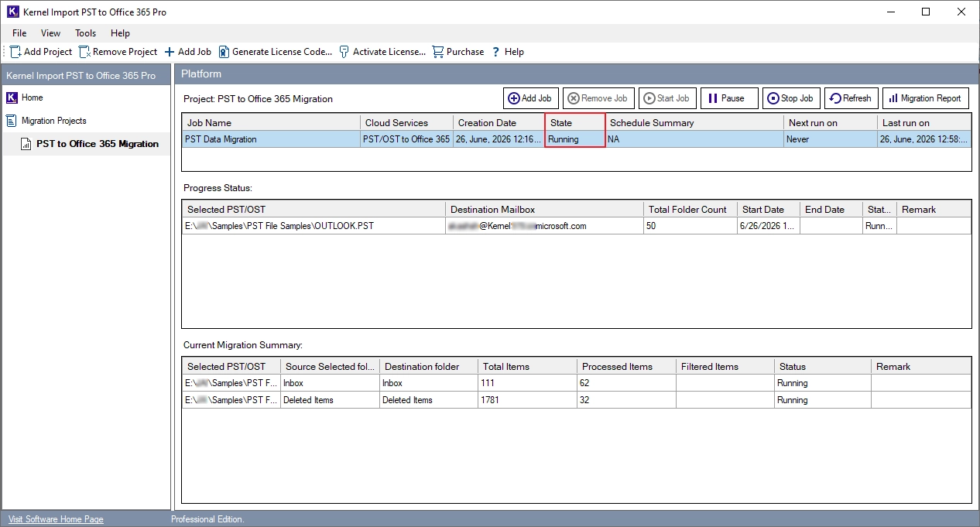Select Migration Projects in the sidebar
Viewport: 980px width, 527px height.
point(54,121)
